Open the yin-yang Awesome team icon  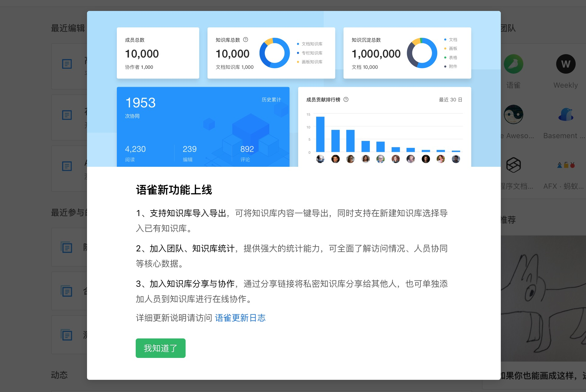513,114
